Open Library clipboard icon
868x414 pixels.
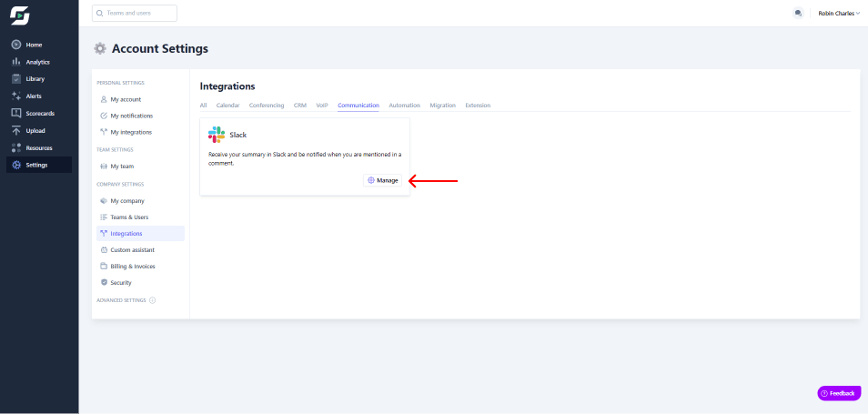pyautogui.click(x=16, y=79)
